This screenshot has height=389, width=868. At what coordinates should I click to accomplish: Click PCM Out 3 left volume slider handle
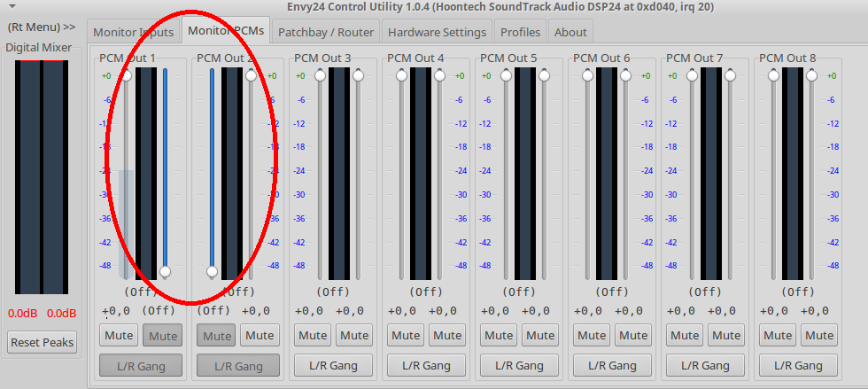click(320, 75)
